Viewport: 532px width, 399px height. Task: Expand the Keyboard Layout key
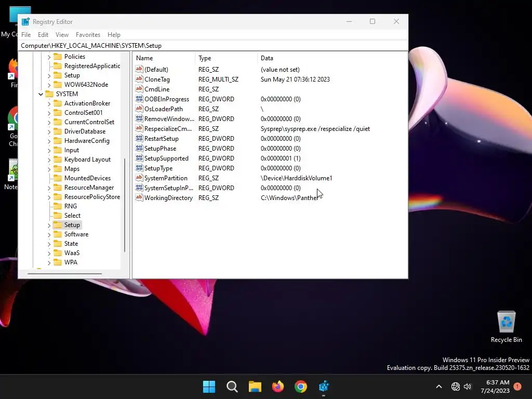pyautogui.click(x=49, y=159)
